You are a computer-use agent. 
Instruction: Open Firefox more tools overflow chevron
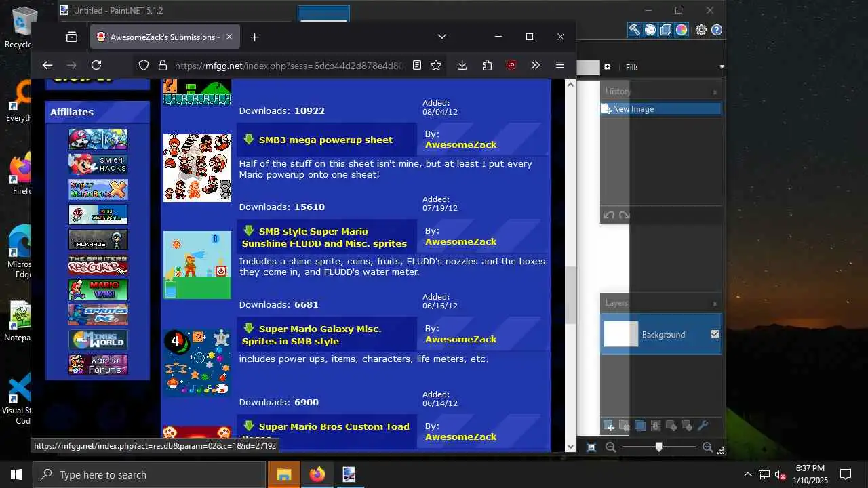tap(535, 65)
